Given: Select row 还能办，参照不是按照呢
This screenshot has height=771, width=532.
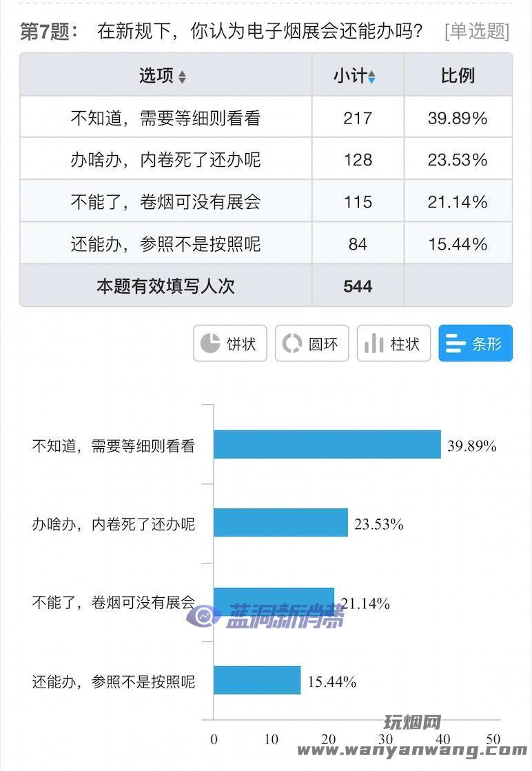Looking at the screenshot, I should pos(266,243).
